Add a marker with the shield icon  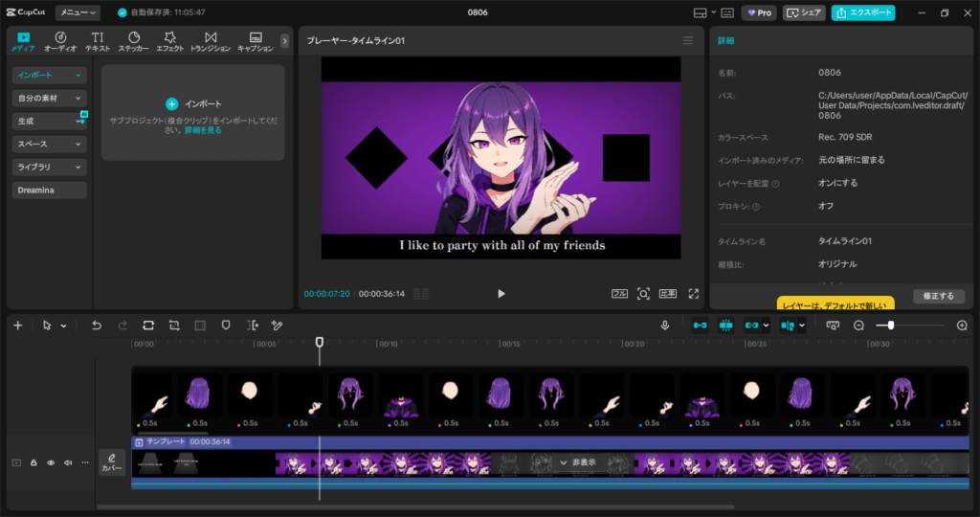pos(226,326)
